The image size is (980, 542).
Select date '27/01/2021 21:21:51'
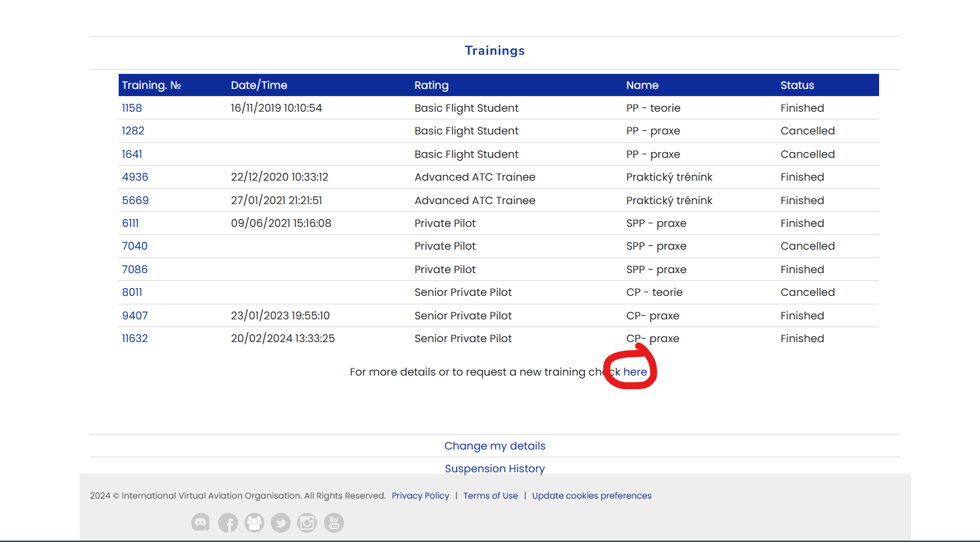[x=276, y=201]
